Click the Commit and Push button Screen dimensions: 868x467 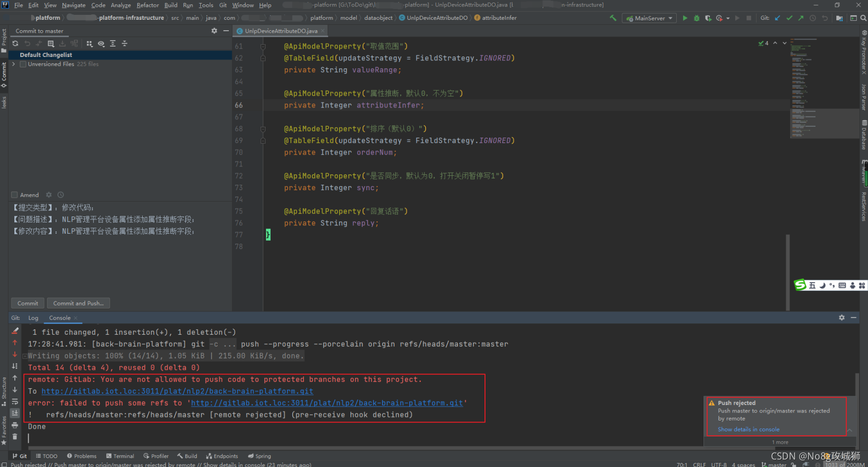click(x=79, y=303)
